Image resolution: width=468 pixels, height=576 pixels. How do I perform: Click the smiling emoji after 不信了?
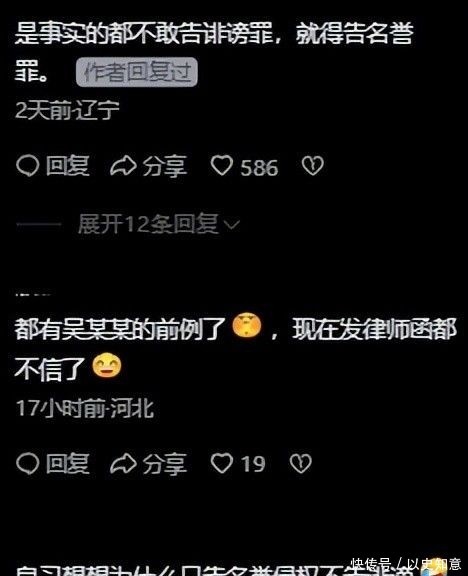[x=107, y=366]
